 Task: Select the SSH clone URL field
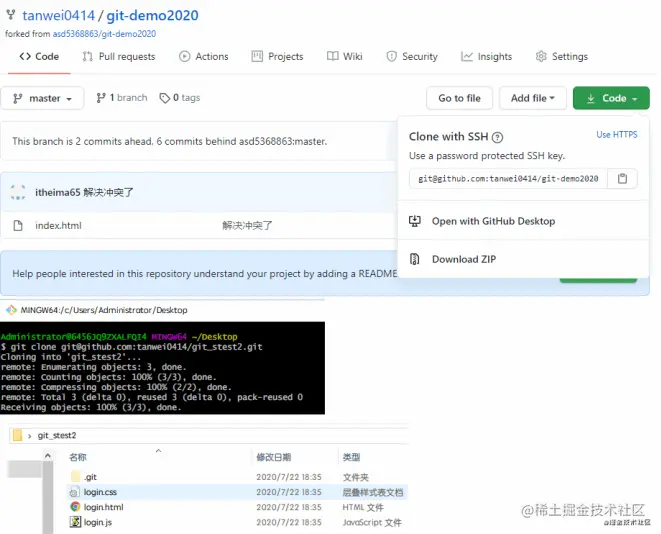coord(508,179)
